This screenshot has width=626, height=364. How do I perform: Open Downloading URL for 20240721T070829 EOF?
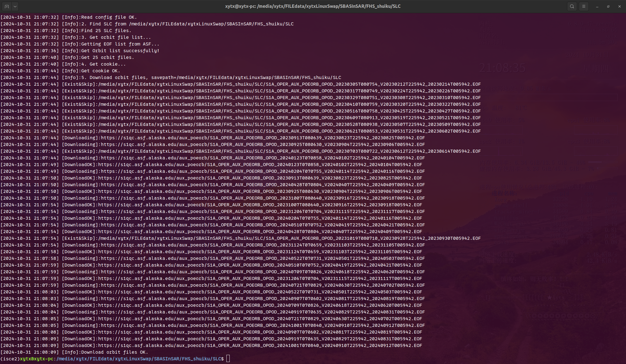coord(263,285)
